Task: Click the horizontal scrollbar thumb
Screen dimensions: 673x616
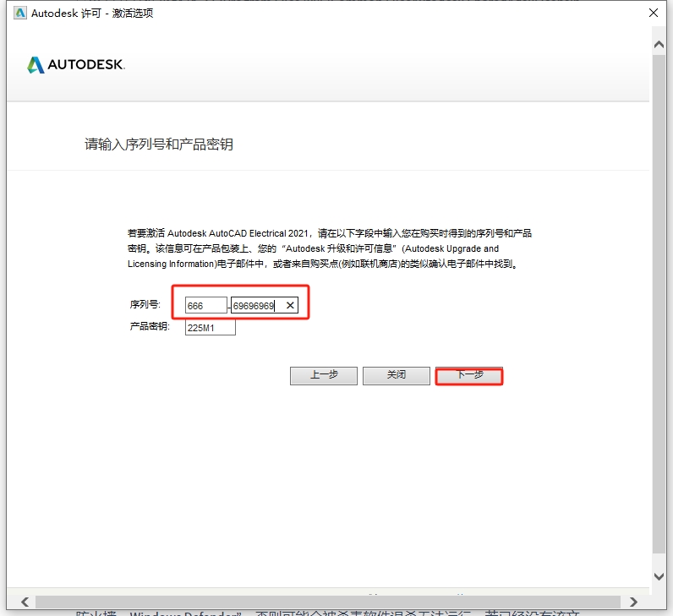Action: point(328,602)
